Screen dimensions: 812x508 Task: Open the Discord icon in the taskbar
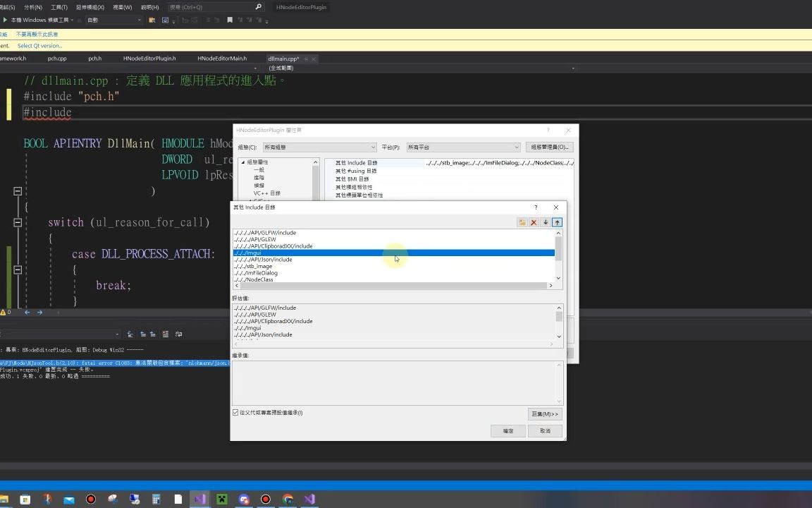tap(244, 500)
